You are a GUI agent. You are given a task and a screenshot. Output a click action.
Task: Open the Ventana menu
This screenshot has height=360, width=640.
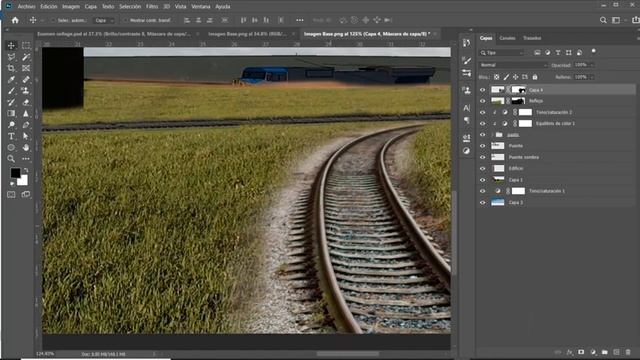click(201, 7)
